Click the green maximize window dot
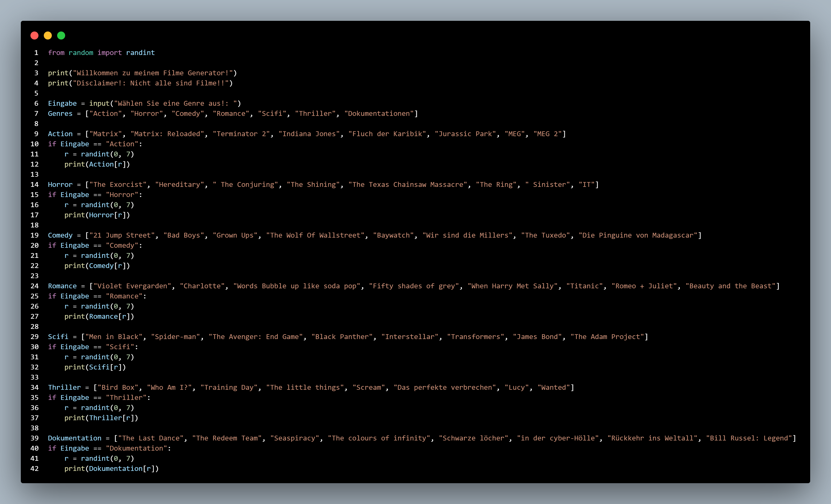Image resolution: width=831 pixels, height=504 pixels. 61,36
